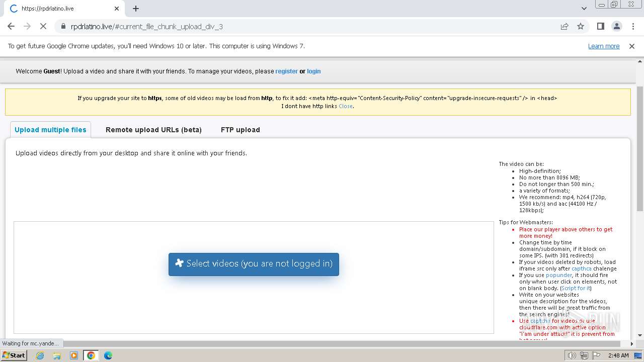Click the 'Place our player above others' tip
644x362 pixels.
566,232
